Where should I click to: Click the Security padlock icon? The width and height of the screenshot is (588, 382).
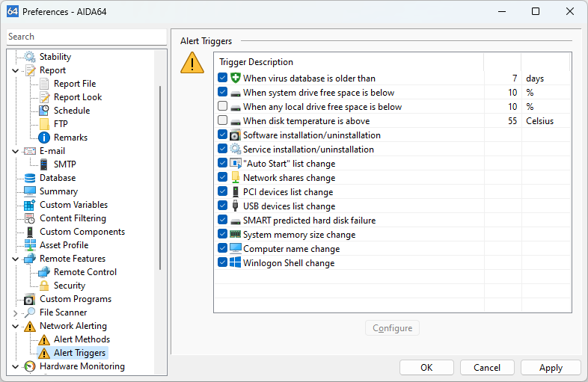pyautogui.click(x=44, y=286)
